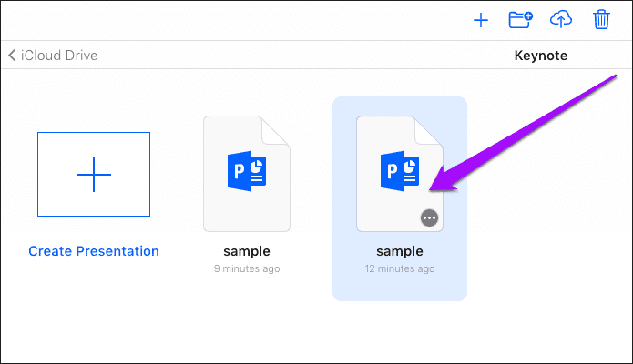Select the sample file modified 9 minutes ago

[247, 174]
